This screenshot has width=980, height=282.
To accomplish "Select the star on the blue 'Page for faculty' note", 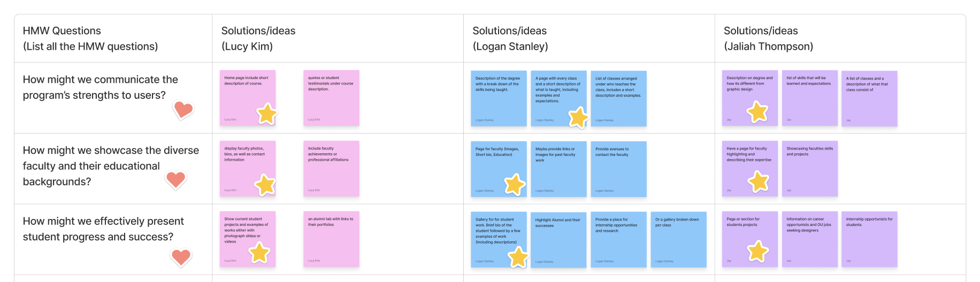I will coord(515,184).
